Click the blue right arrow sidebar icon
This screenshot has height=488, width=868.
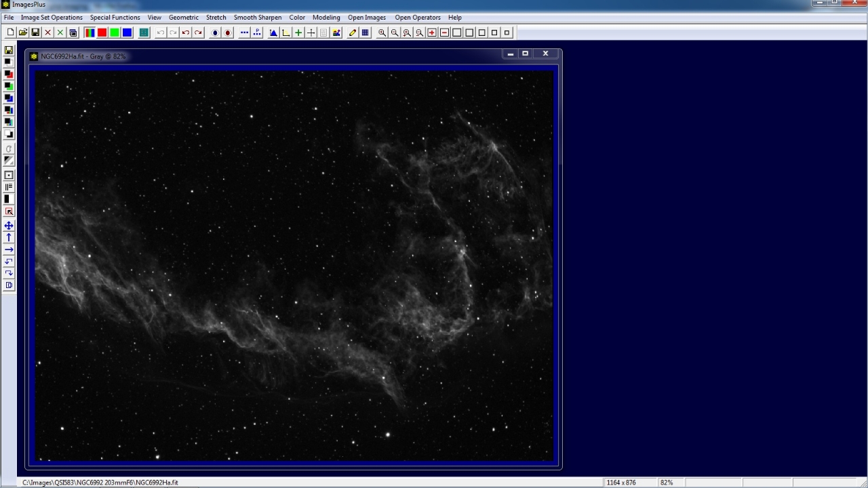pos(9,249)
